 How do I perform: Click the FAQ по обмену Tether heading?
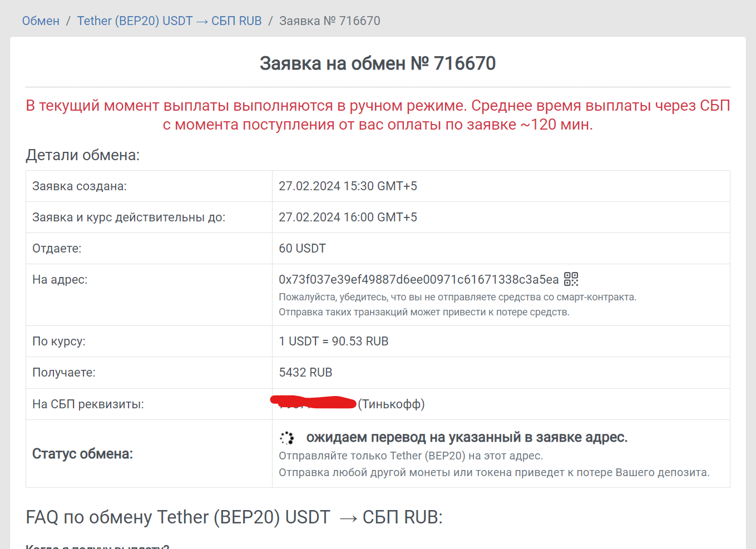[x=234, y=517]
